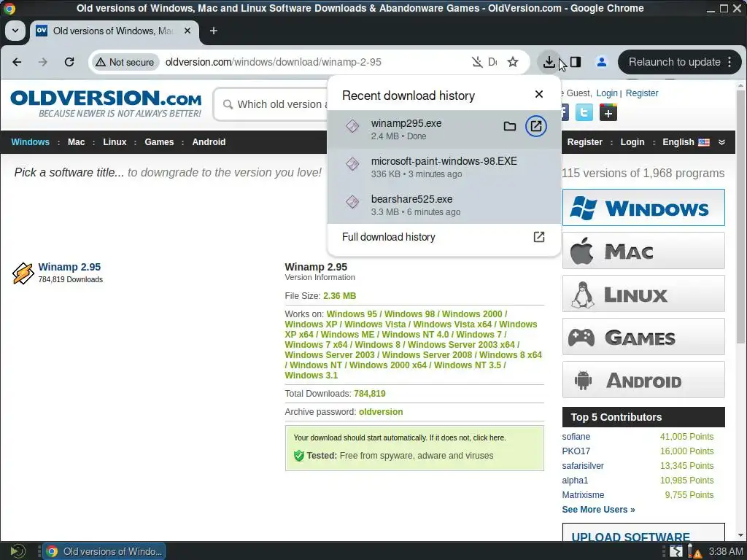Click the forward navigation arrow
Screen dimensions: 747x560
point(43,62)
